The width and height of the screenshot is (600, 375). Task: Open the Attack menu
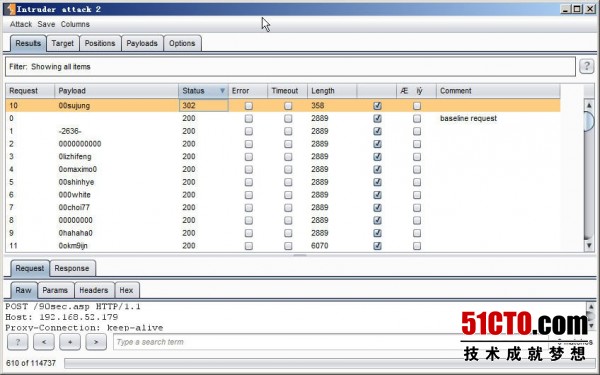[21, 24]
